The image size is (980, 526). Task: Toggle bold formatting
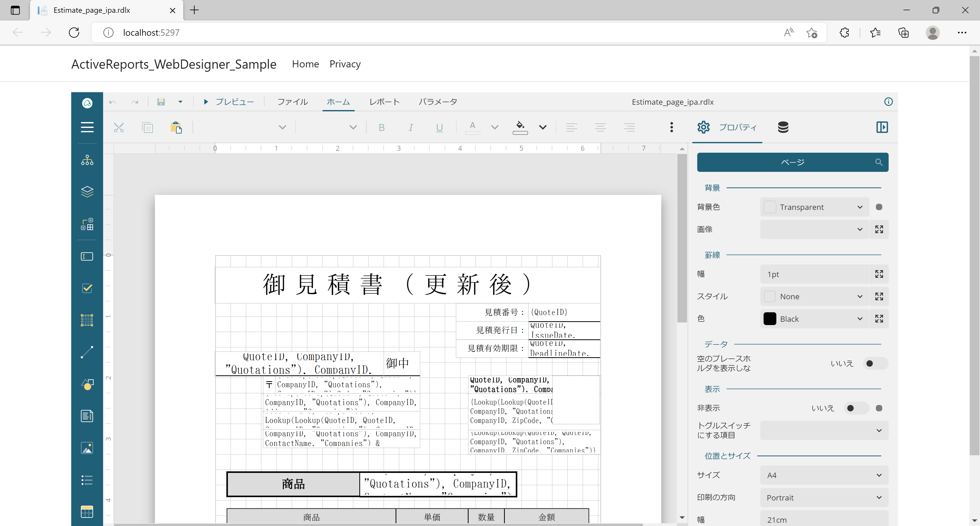(x=382, y=127)
